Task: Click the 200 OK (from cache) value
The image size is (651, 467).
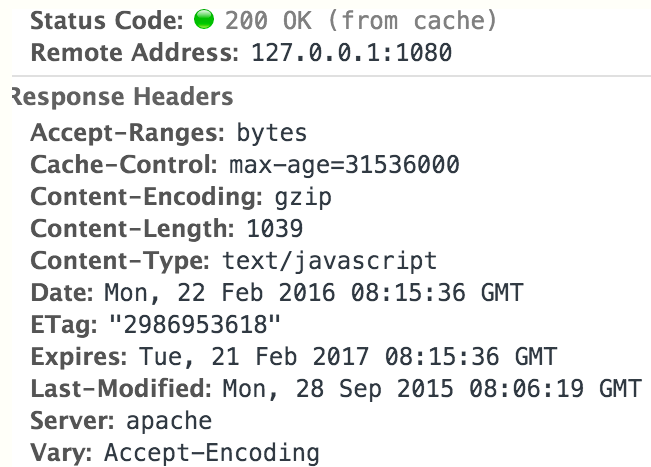Action: (x=361, y=20)
